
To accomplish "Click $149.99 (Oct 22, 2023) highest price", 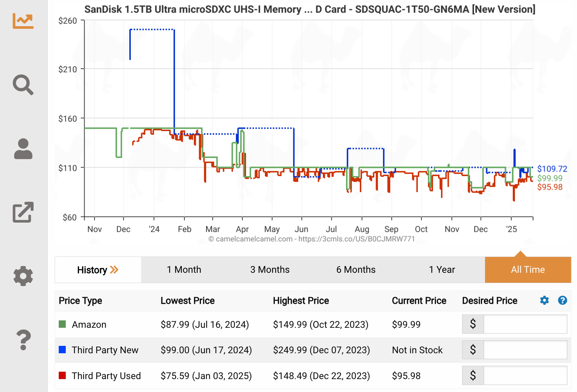I will pyautogui.click(x=321, y=324).
